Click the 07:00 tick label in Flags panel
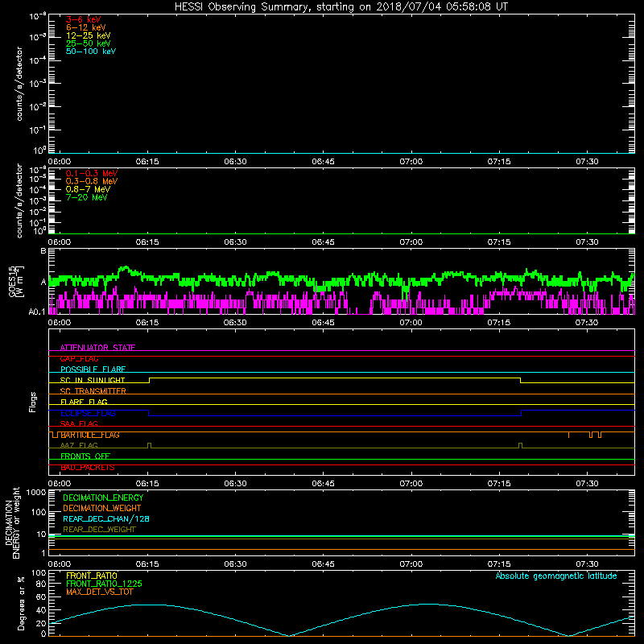The height and width of the screenshot is (644, 644). [411, 484]
